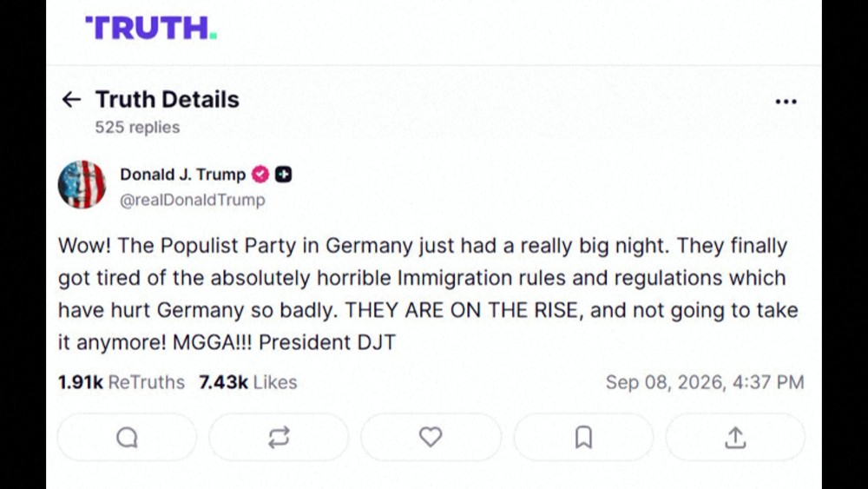Open the Donald J. Trump display name link
The width and height of the screenshot is (868, 489).
coord(182,175)
